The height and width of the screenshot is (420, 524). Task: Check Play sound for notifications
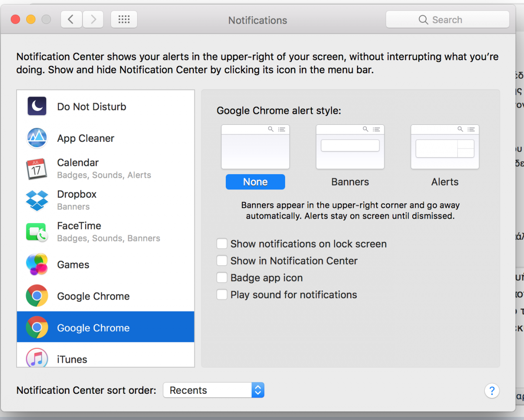tap(222, 295)
